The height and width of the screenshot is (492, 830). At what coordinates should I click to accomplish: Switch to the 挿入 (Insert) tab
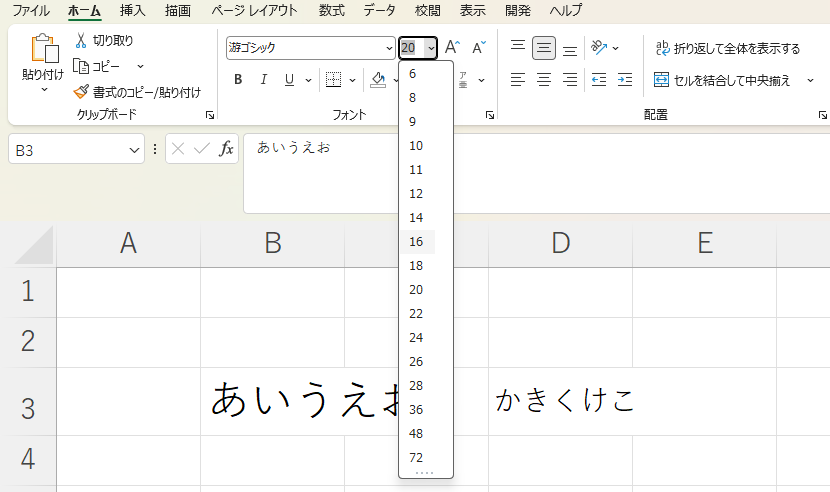[x=132, y=11]
